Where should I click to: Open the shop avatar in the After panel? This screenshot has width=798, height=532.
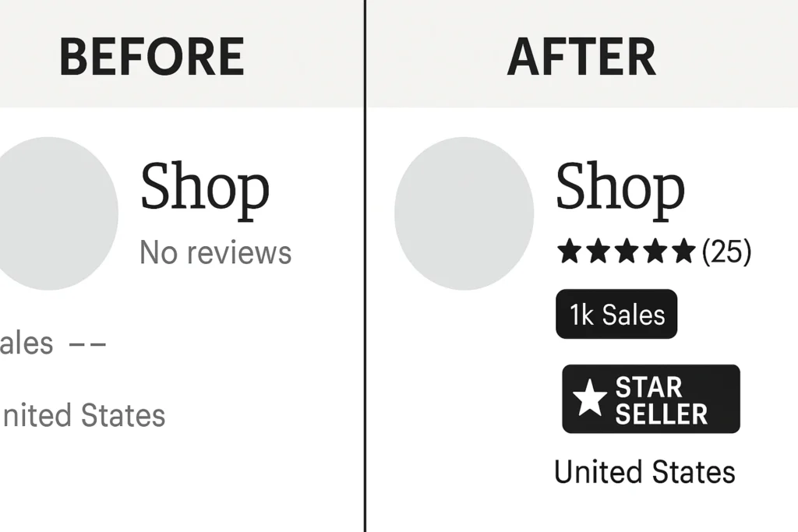click(464, 213)
